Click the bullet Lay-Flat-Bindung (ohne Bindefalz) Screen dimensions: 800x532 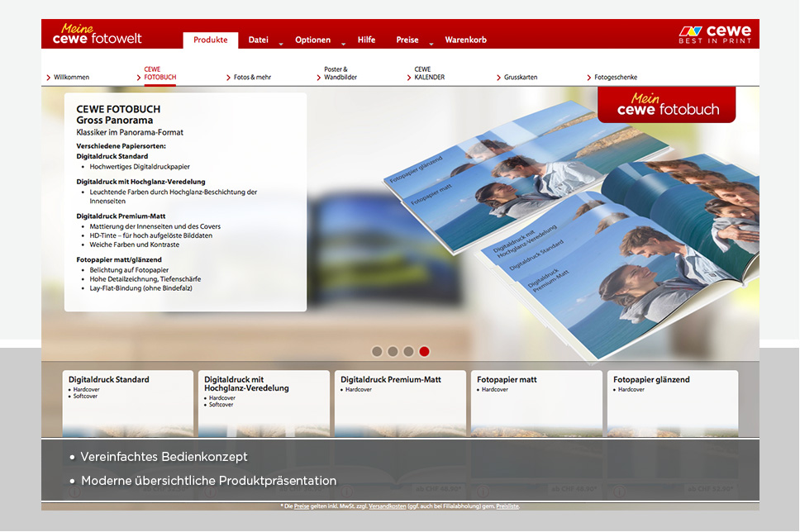pos(140,288)
